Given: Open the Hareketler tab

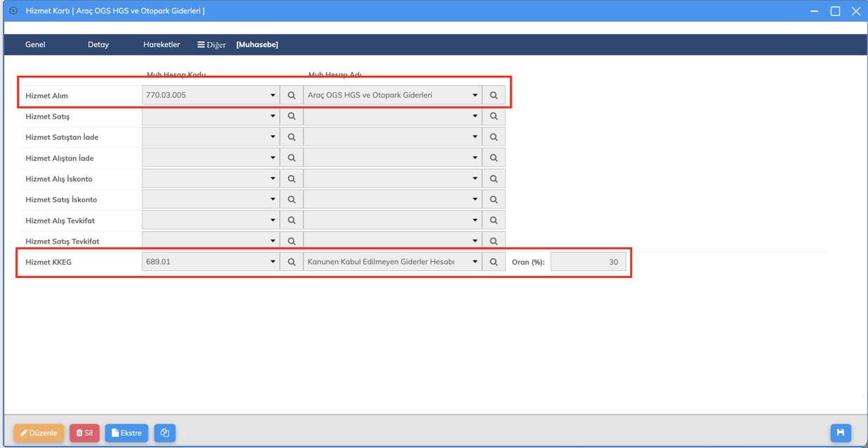Looking at the screenshot, I should pyautogui.click(x=162, y=44).
